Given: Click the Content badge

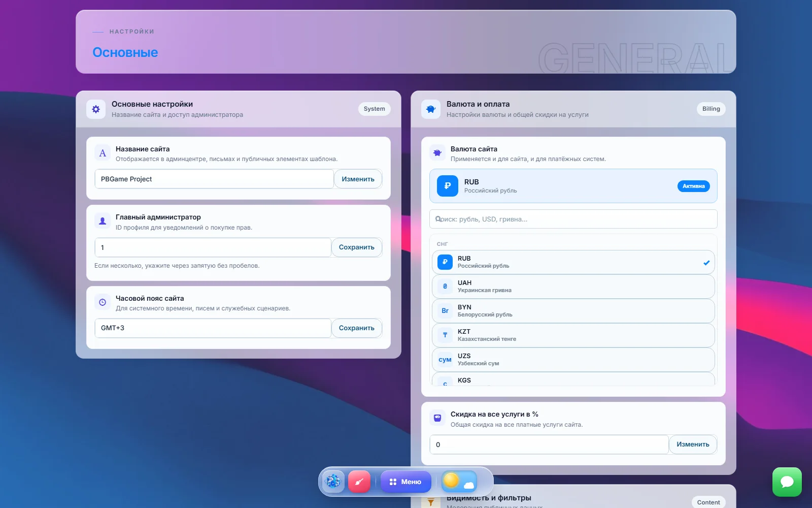Looking at the screenshot, I should pos(708,502).
